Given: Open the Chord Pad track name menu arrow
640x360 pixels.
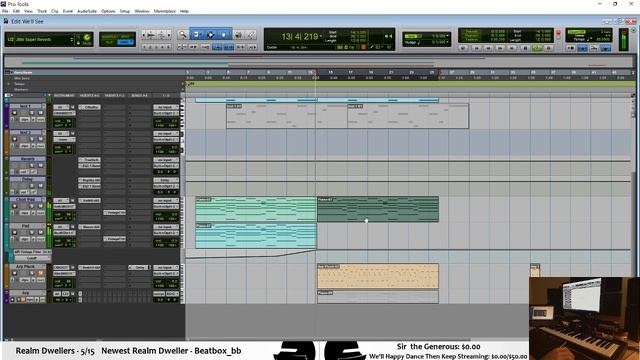Looking at the screenshot, I should pos(44,199).
